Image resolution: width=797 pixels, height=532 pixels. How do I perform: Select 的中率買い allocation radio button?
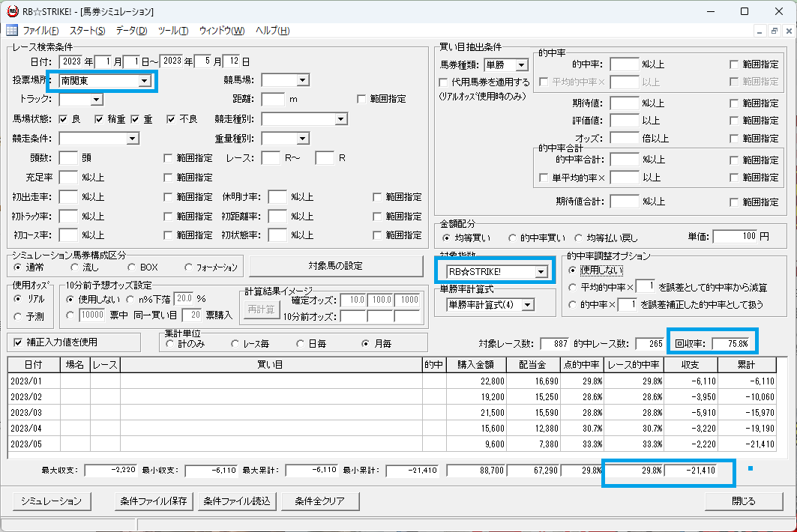(512, 238)
